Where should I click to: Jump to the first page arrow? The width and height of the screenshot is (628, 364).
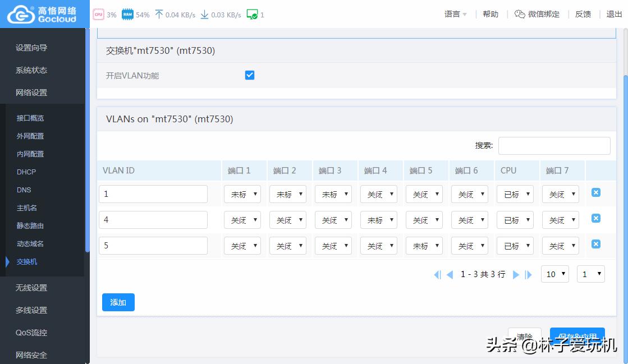coord(437,274)
